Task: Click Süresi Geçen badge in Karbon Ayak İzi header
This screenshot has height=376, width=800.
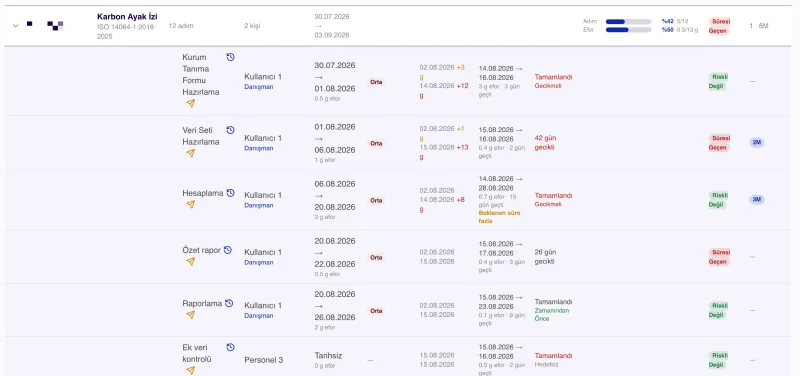Action: coord(719,26)
